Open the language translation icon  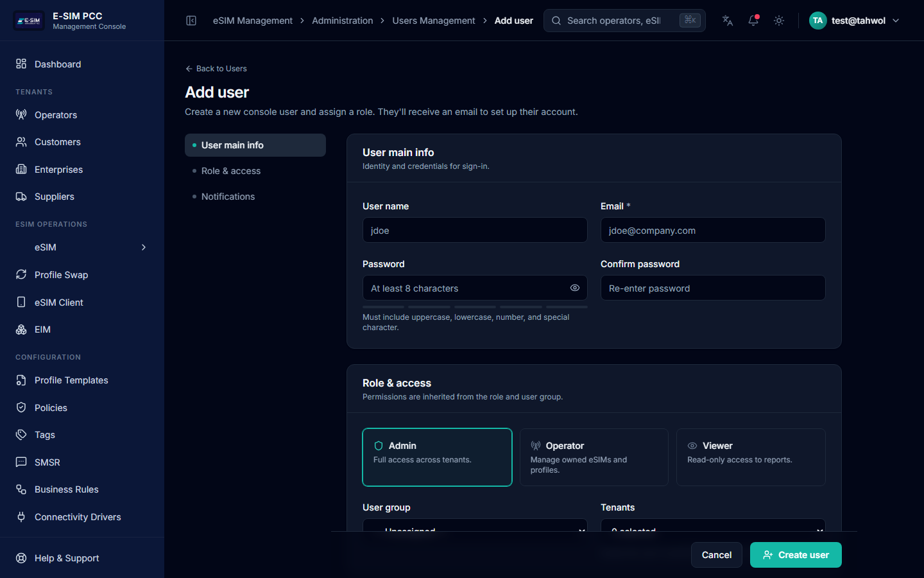pyautogui.click(x=727, y=21)
